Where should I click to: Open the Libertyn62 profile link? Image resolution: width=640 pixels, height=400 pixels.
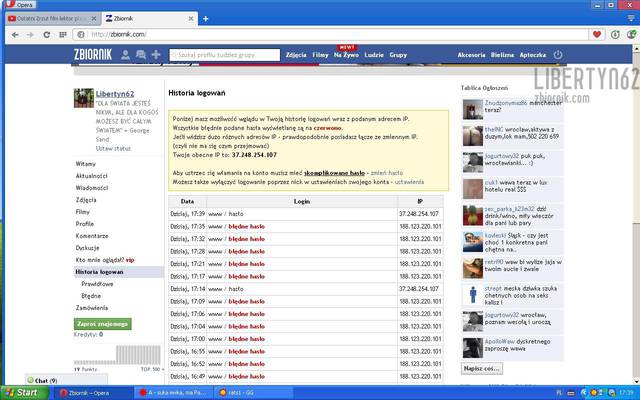[115, 94]
